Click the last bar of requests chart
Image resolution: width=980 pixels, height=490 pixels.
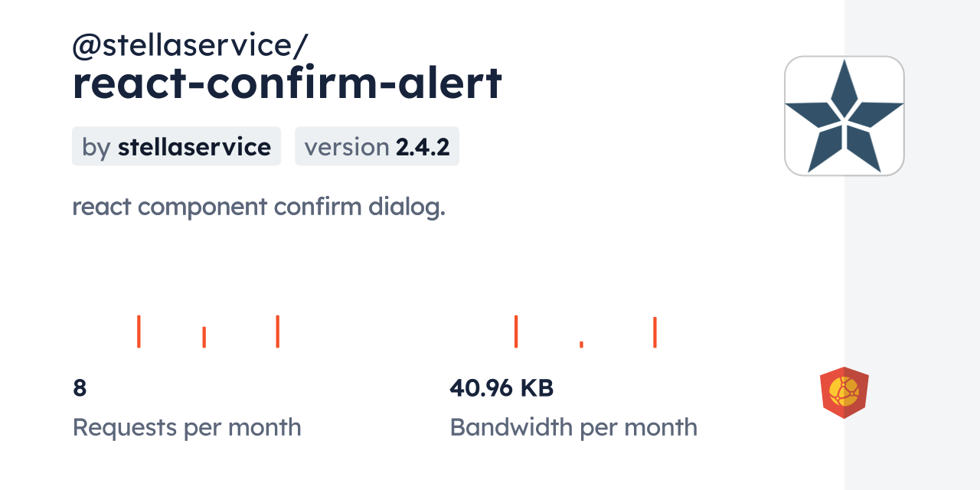pos(277,331)
